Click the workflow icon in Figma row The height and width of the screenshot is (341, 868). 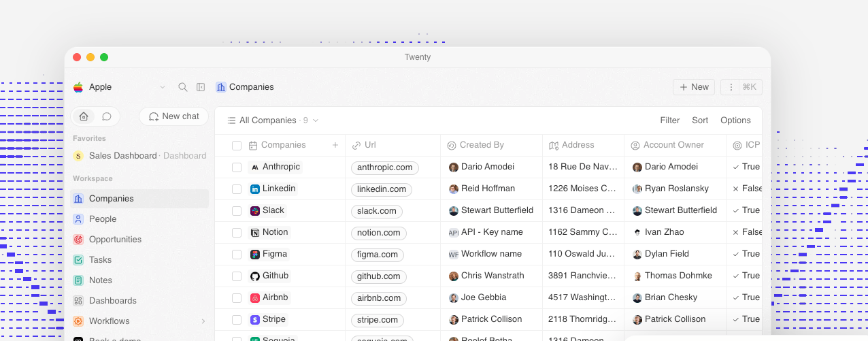point(454,254)
